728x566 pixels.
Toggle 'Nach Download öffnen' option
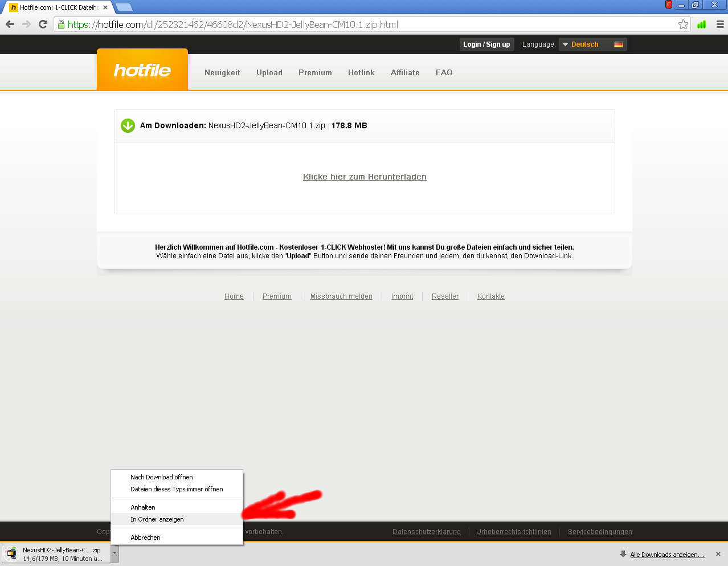click(162, 477)
